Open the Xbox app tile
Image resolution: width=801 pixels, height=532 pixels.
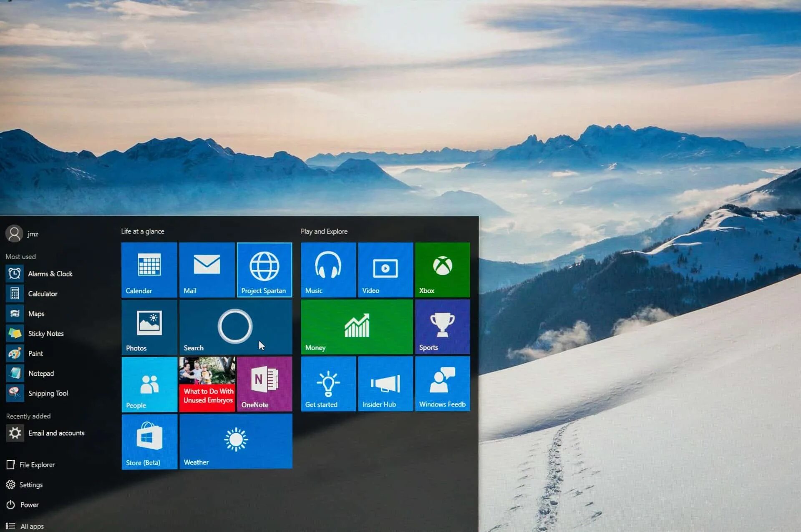pos(443,269)
